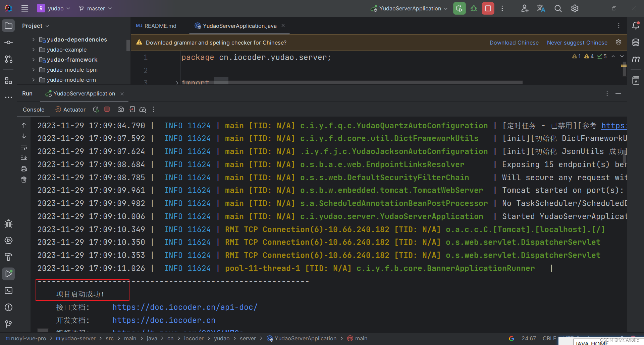The width and height of the screenshot is (644, 345).
Task: Open IDE Settings gear icon
Action: pyautogui.click(x=575, y=8)
